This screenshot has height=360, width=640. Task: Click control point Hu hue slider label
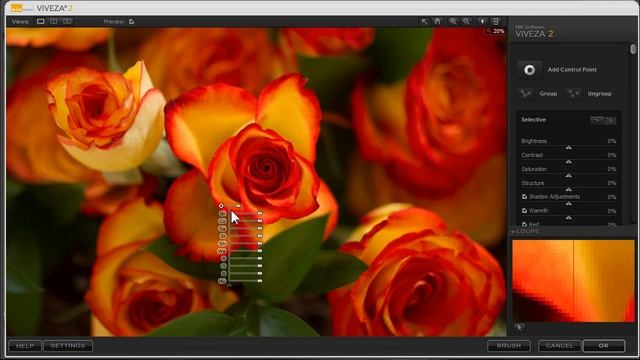222,281
